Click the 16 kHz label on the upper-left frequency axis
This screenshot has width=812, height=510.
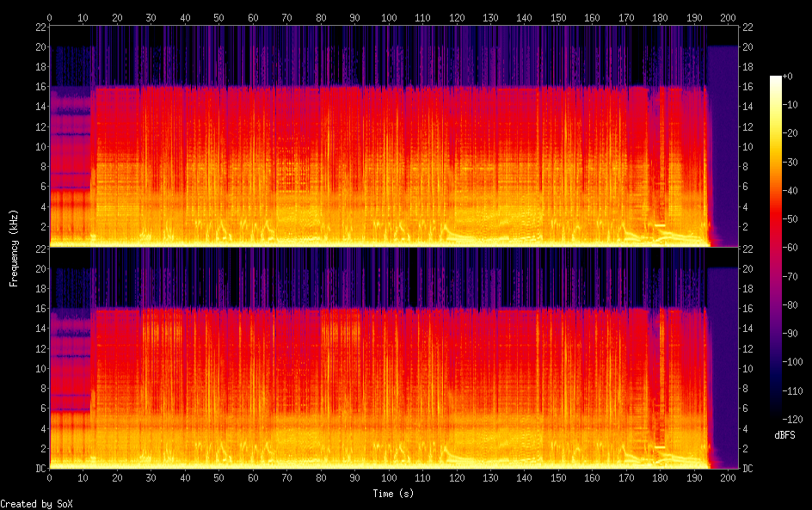tap(39, 87)
